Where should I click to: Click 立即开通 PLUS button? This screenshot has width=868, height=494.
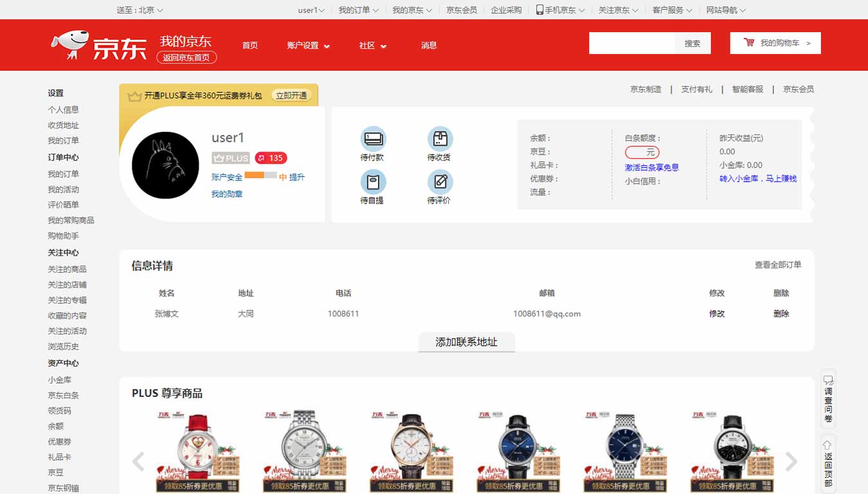click(291, 96)
